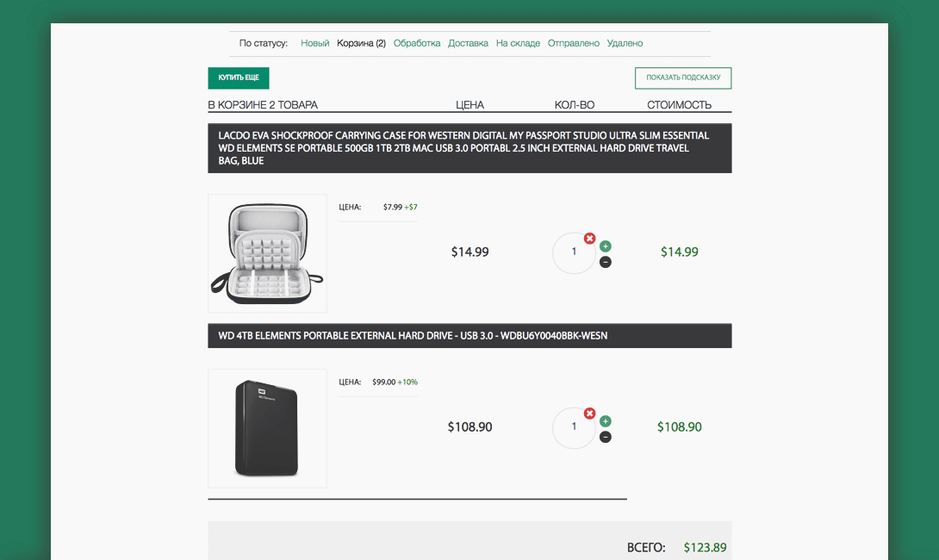The width and height of the screenshot is (939, 560).
Task: Click quantity field of Lacdo case
Action: 574,252
